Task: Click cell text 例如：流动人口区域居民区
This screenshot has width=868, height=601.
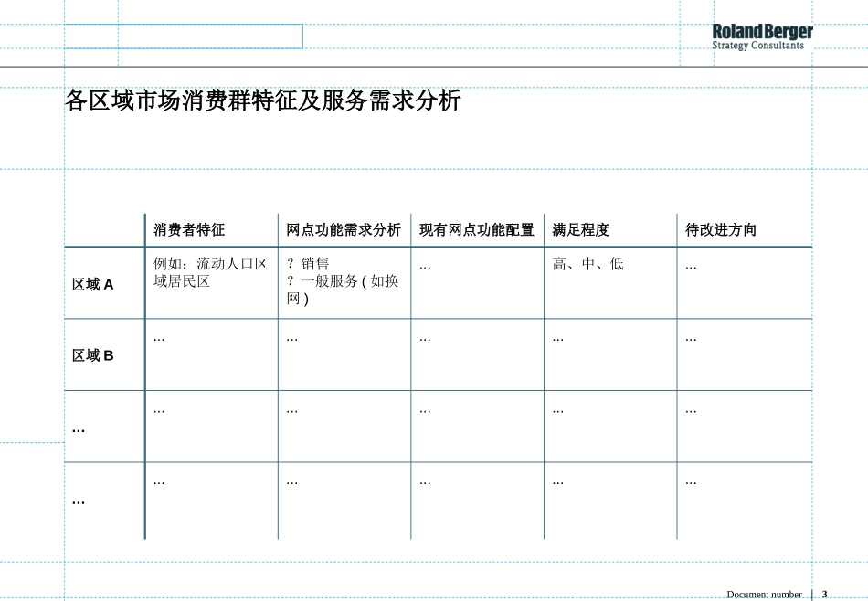Action: click(x=210, y=272)
